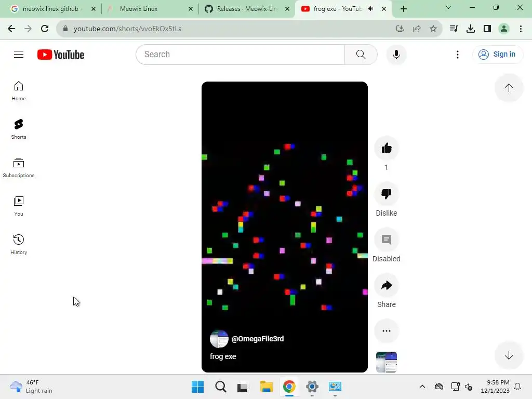Go back in the browser
Screen dimensions: 532x399
(x=11, y=29)
